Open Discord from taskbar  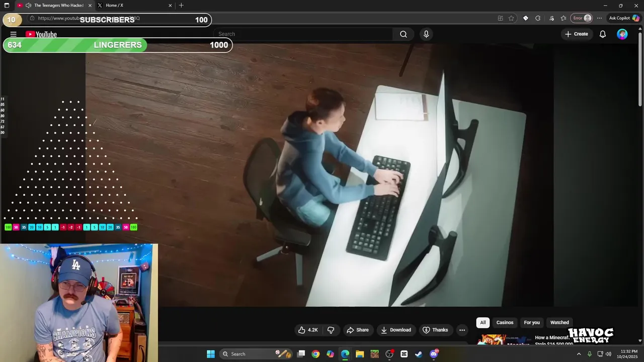pyautogui.click(x=434, y=354)
